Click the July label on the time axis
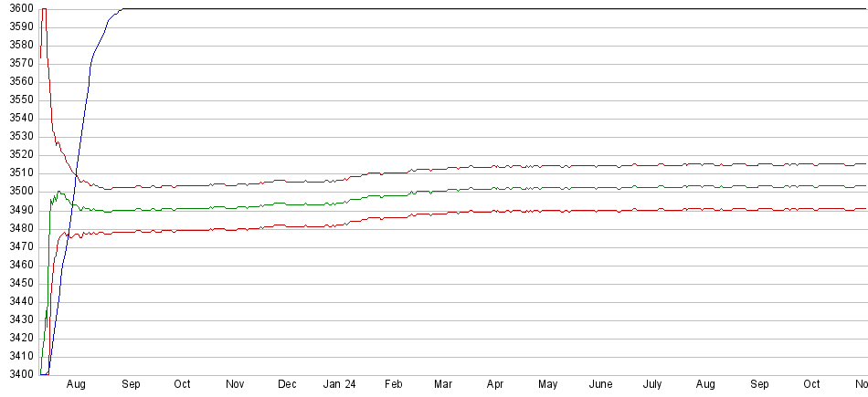This screenshot has height=397, width=868. pos(653,385)
